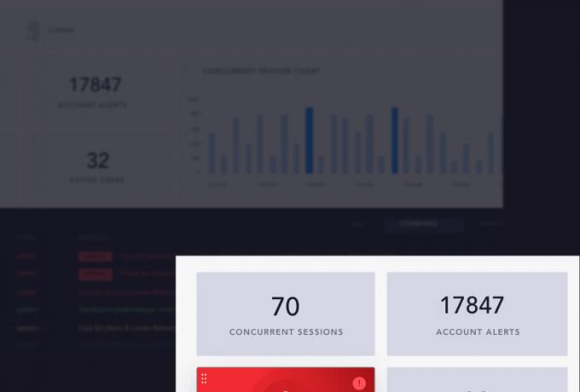This screenshot has width=580, height=392.
Task: Open the light Account Alerts tile beside Concurrent Sessions
Action: pos(477,314)
